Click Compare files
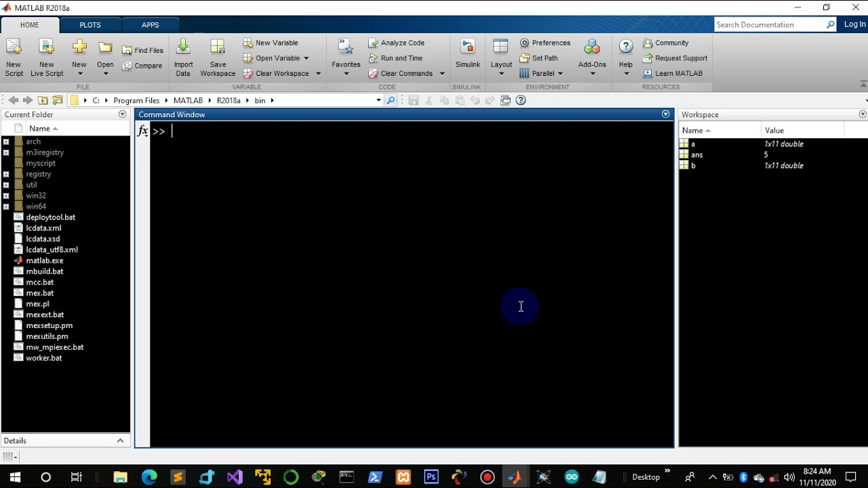This screenshot has height=488, width=868. coord(142,66)
